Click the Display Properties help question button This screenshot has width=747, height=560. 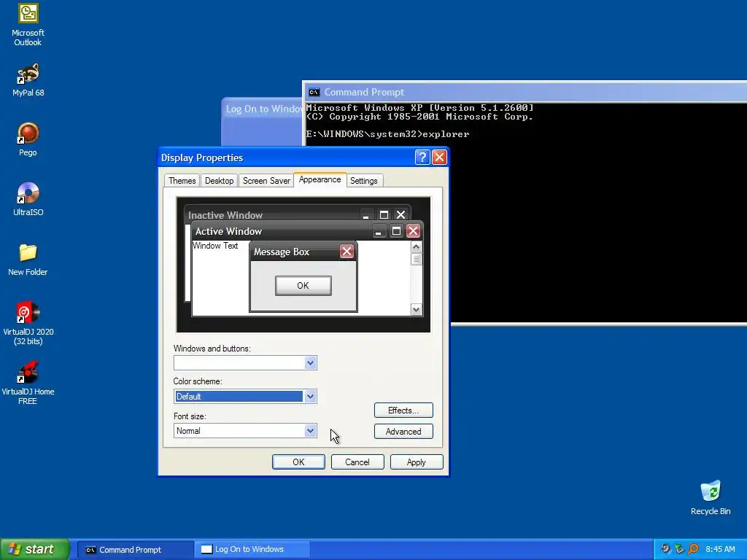pyautogui.click(x=422, y=157)
